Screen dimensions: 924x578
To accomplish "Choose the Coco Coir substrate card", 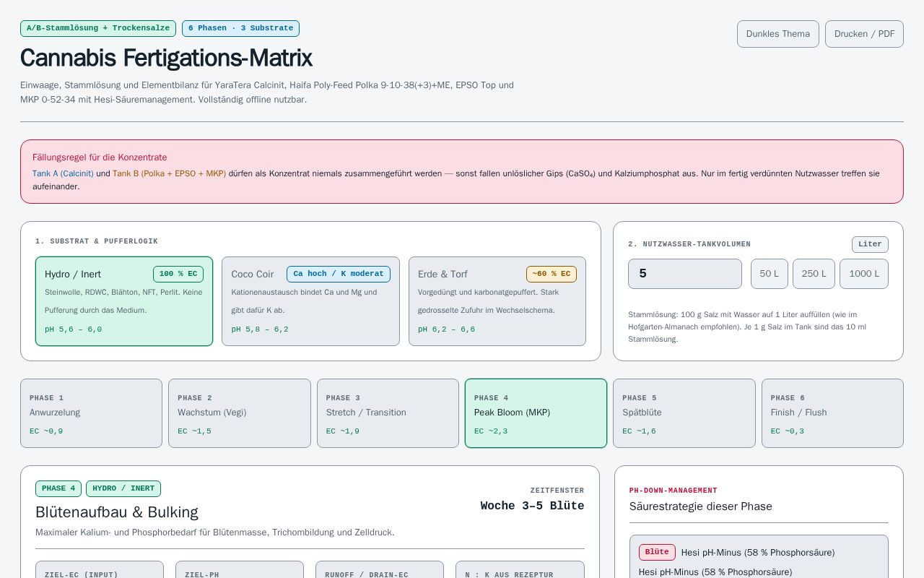I will point(310,301).
